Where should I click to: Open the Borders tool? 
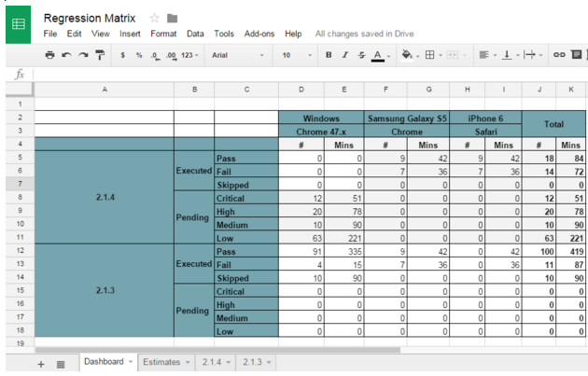point(429,55)
